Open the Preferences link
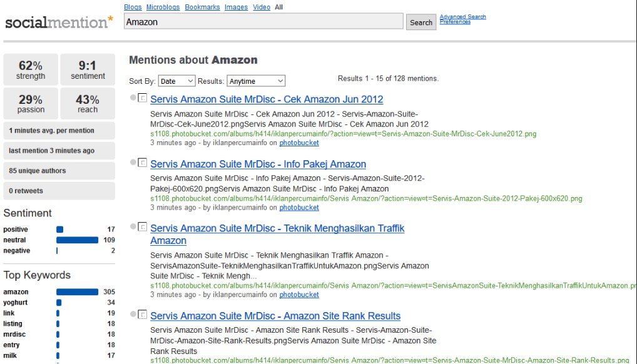This screenshot has width=637, height=364. click(x=455, y=22)
